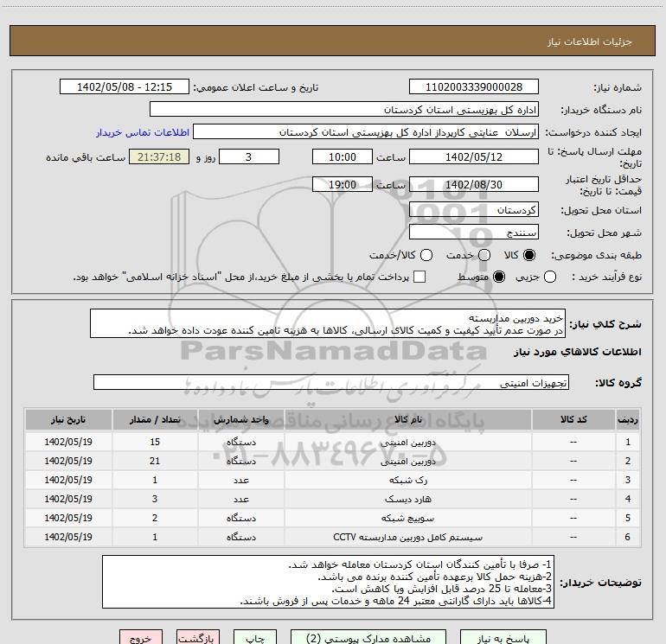Click the کد کالا column header

coord(573,419)
